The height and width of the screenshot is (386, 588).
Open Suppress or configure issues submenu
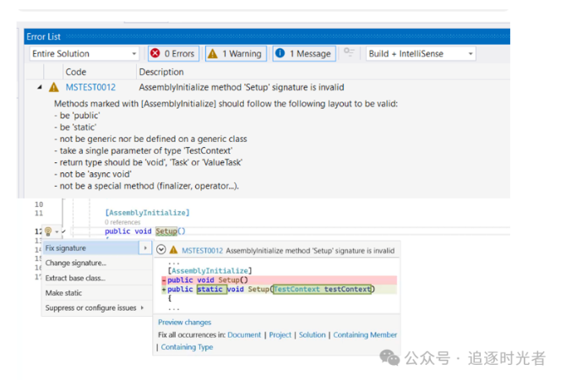pyautogui.click(x=95, y=308)
